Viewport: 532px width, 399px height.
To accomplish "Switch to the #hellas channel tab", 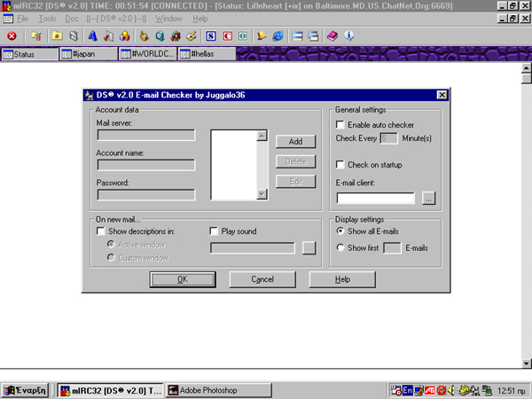I will [x=207, y=54].
